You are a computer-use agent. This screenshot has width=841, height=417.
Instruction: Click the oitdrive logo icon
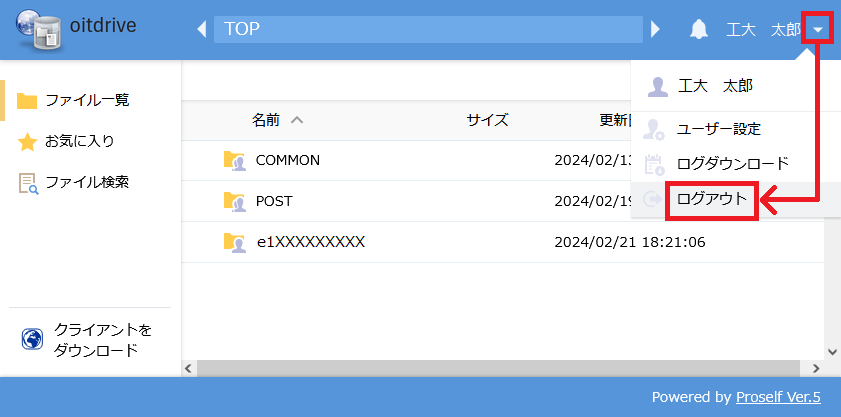[33, 29]
